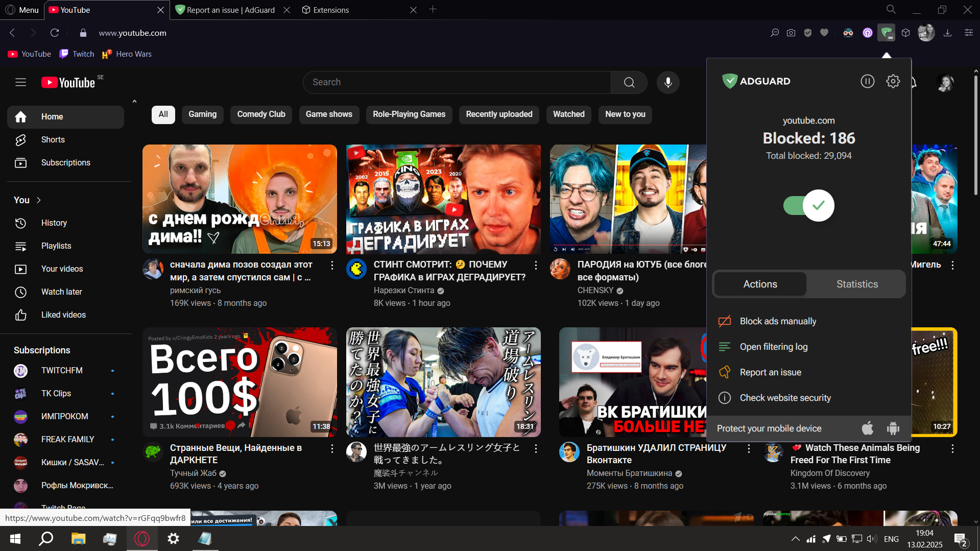This screenshot has width=980, height=551.
Task: Switch to the Extensions browser tab
Action: (x=357, y=10)
